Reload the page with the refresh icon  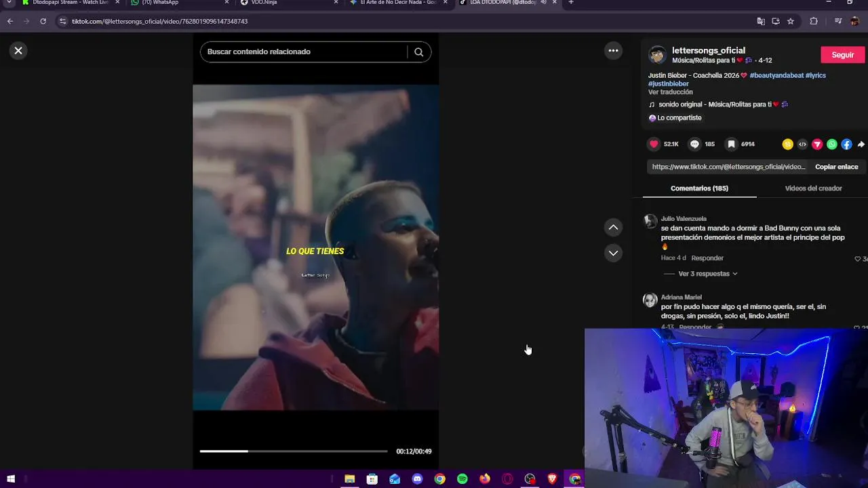pos(43,21)
